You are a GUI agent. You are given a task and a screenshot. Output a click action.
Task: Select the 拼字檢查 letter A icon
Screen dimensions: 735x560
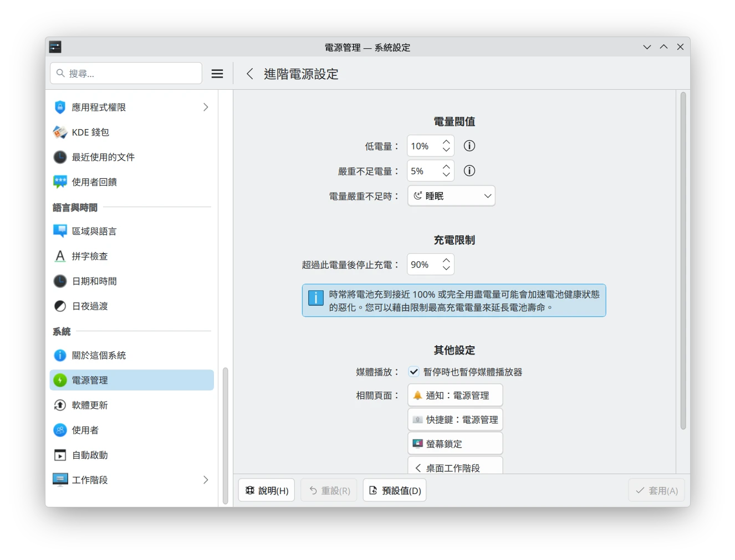click(59, 256)
